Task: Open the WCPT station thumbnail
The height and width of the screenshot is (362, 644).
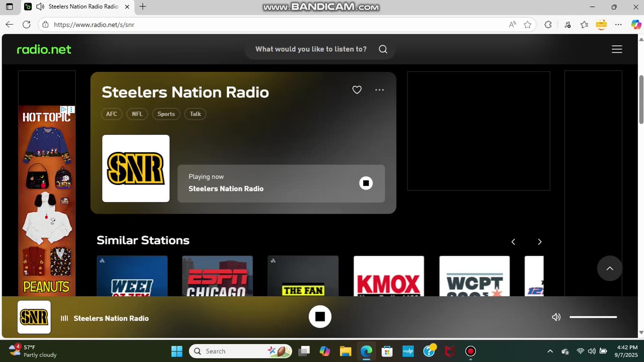Action: [x=474, y=276]
